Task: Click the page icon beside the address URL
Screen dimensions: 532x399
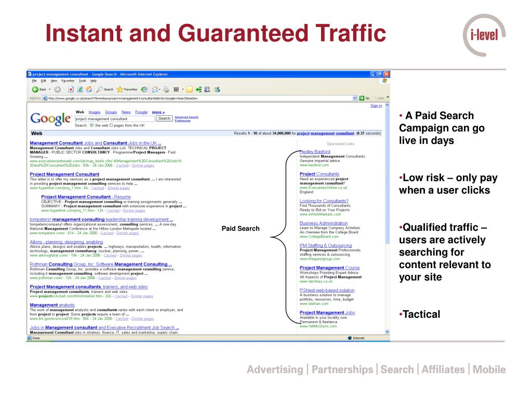Action: 45,98
